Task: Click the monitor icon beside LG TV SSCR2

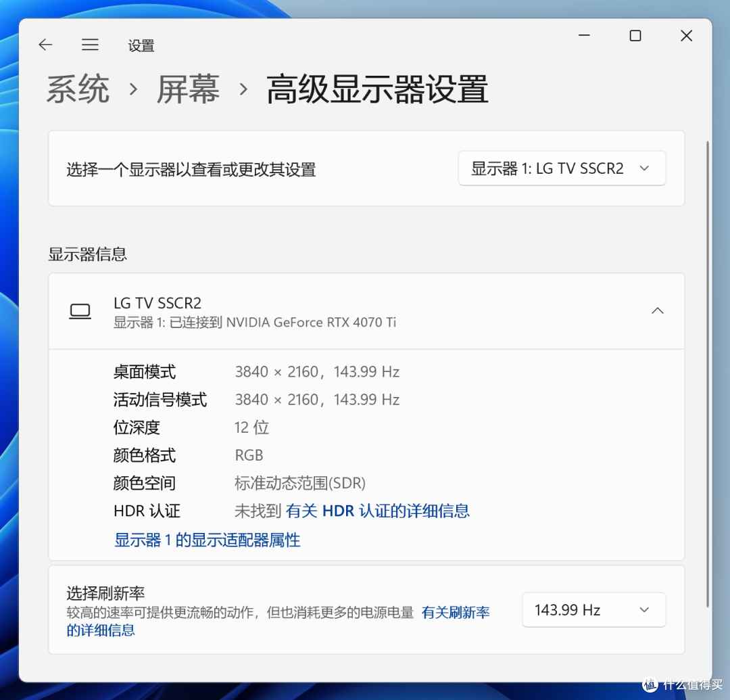Action: (x=80, y=311)
